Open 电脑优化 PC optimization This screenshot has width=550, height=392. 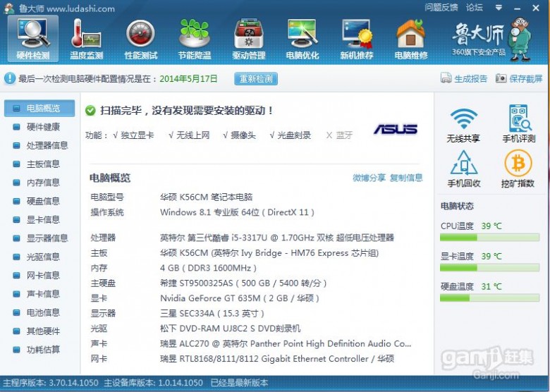pyautogui.click(x=302, y=39)
